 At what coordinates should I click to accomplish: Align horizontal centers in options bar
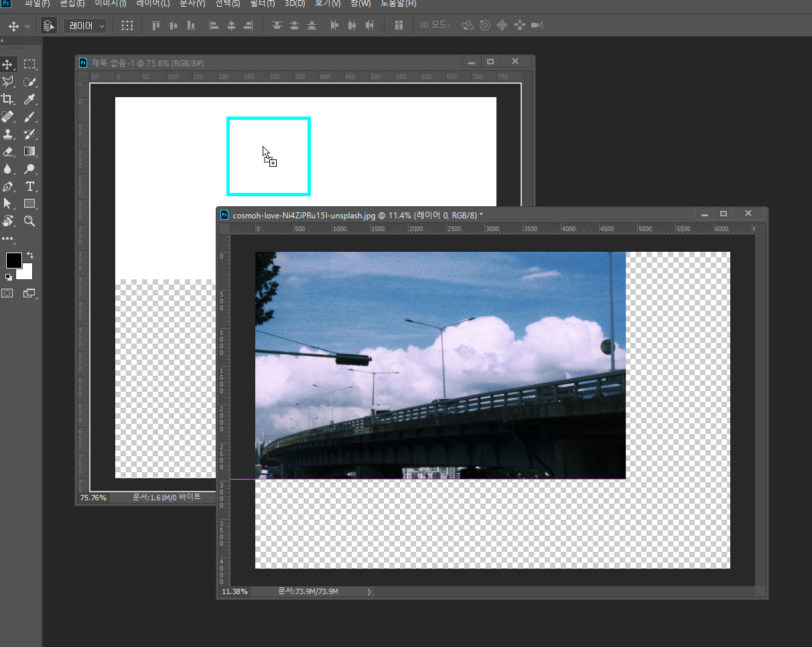(232, 25)
